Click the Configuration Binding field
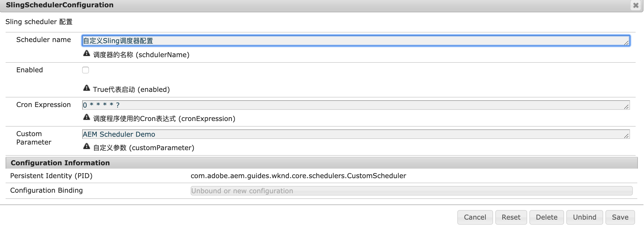The image size is (644, 228). coord(411,191)
